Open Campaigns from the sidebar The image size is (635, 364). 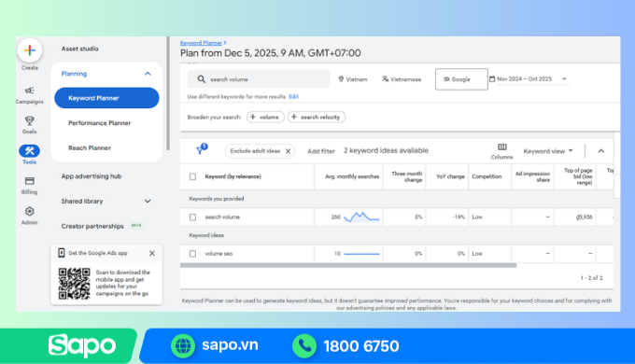tap(30, 95)
